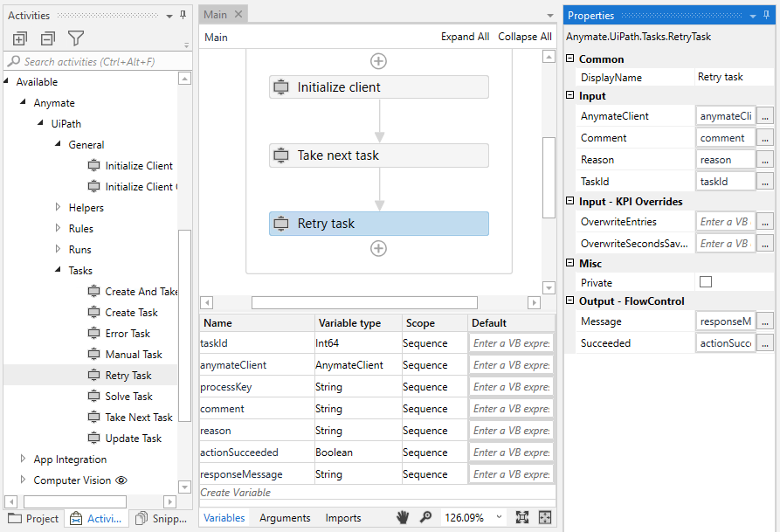The height and width of the screenshot is (532, 780).
Task: Pin the Activities panel
Action: coord(183,15)
